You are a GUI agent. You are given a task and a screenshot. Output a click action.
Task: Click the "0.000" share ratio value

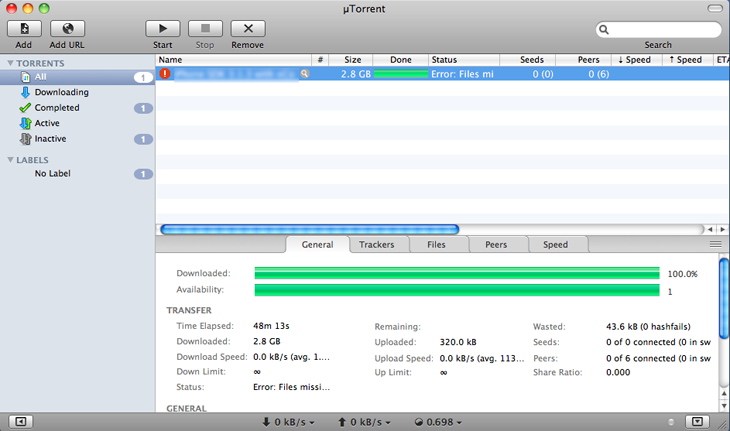pyautogui.click(x=618, y=372)
